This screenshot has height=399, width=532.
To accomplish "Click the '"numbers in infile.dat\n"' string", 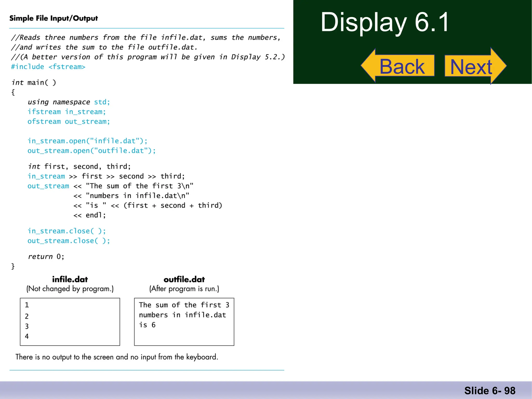I will 138,196.
